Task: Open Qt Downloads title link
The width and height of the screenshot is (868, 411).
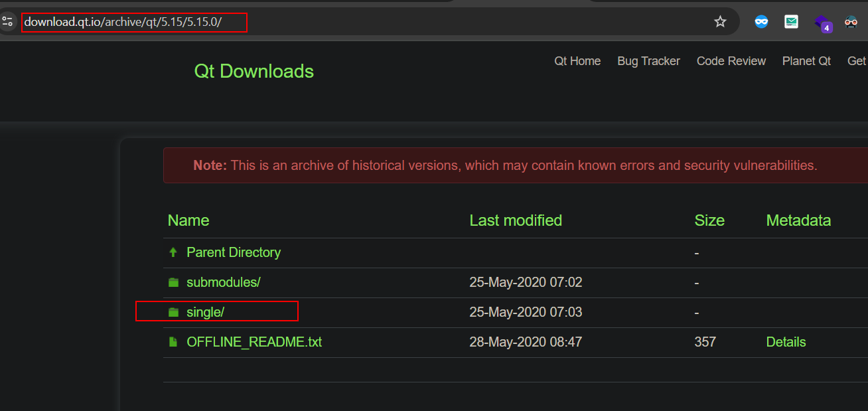Action: pos(254,71)
